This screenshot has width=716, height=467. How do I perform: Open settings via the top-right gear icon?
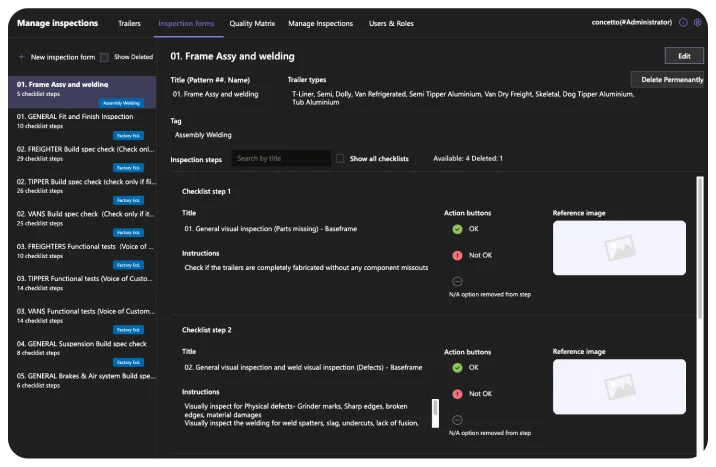(698, 22)
